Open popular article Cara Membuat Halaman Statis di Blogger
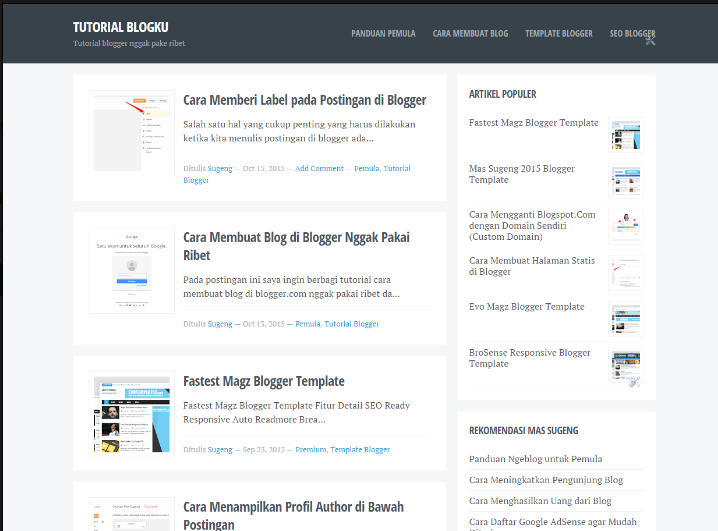718x531 pixels. pos(532,266)
